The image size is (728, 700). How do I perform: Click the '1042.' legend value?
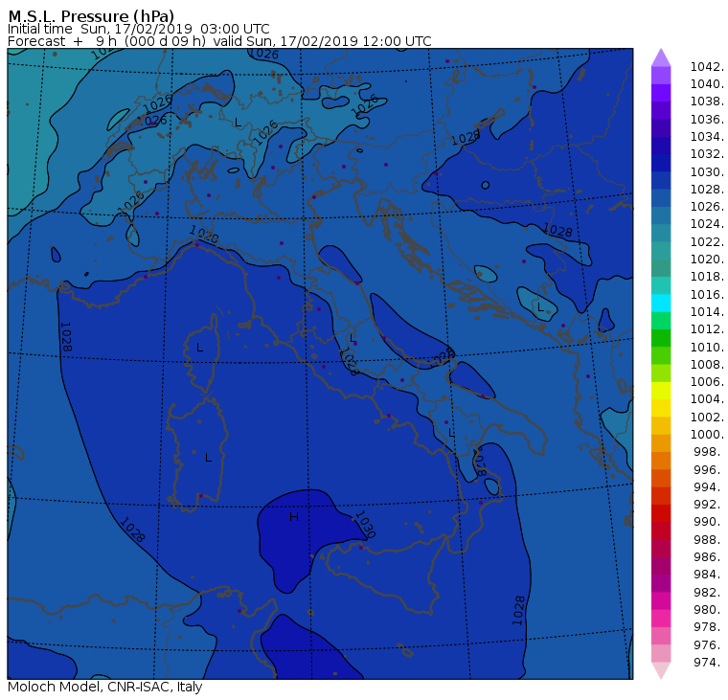[x=707, y=67]
